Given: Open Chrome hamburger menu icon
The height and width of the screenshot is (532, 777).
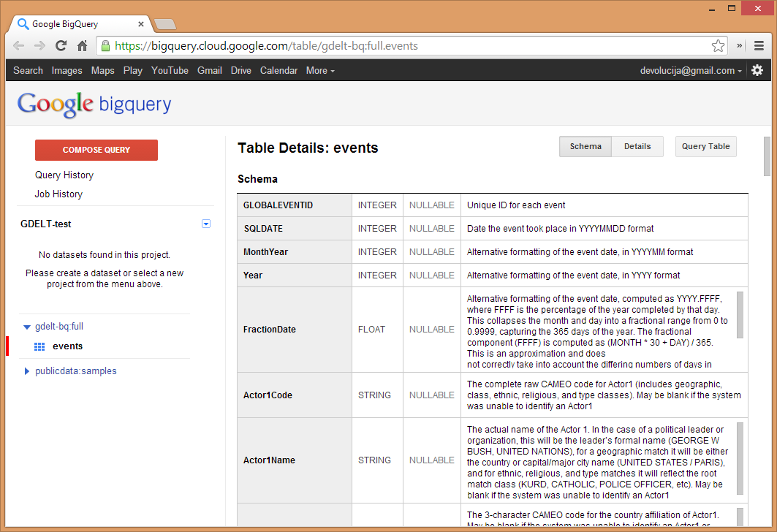Looking at the screenshot, I should coord(759,45).
